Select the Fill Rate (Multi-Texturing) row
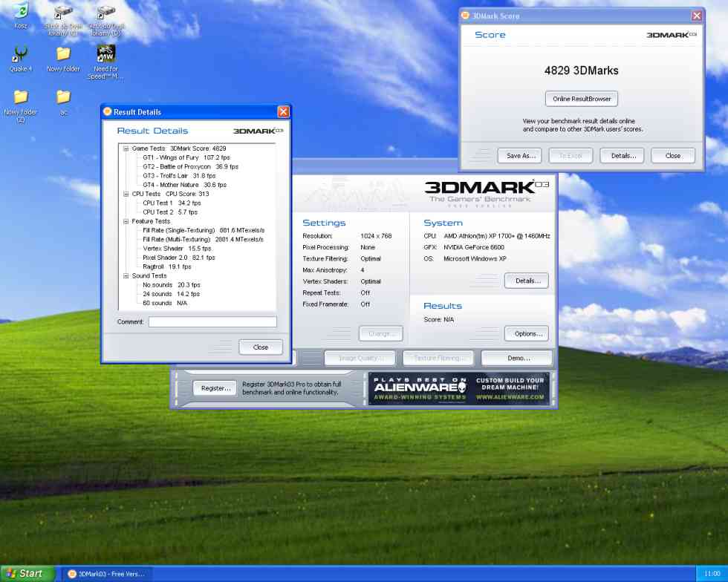This screenshot has width=728, height=582. (x=203, y=240)
